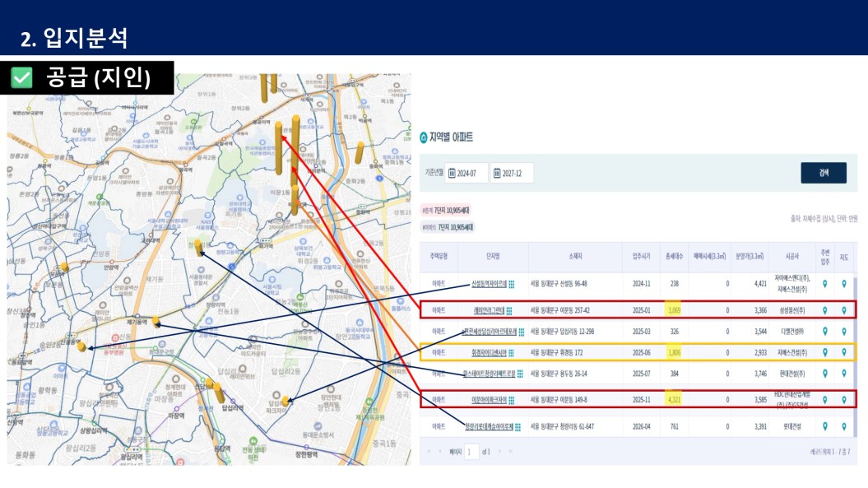The image size is (868, 488).
Task: Click the #총계 7단지 10,905세대 tag
Action: 446,211
